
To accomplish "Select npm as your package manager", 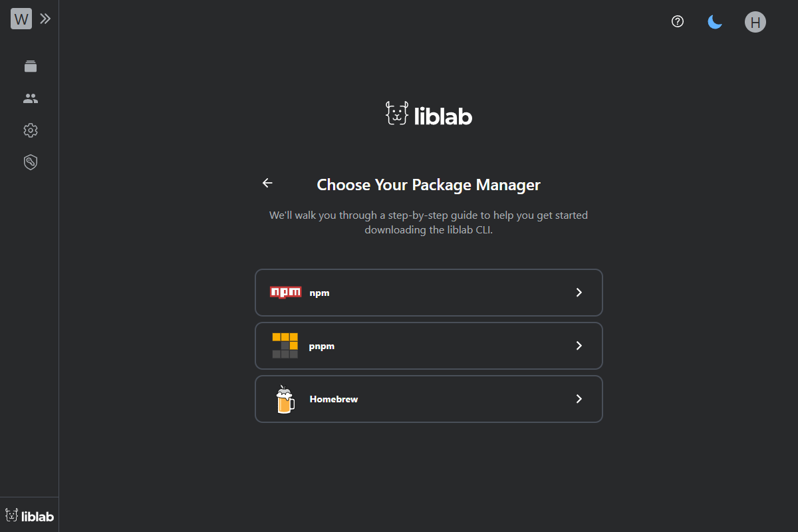I will tap(428, 292).
